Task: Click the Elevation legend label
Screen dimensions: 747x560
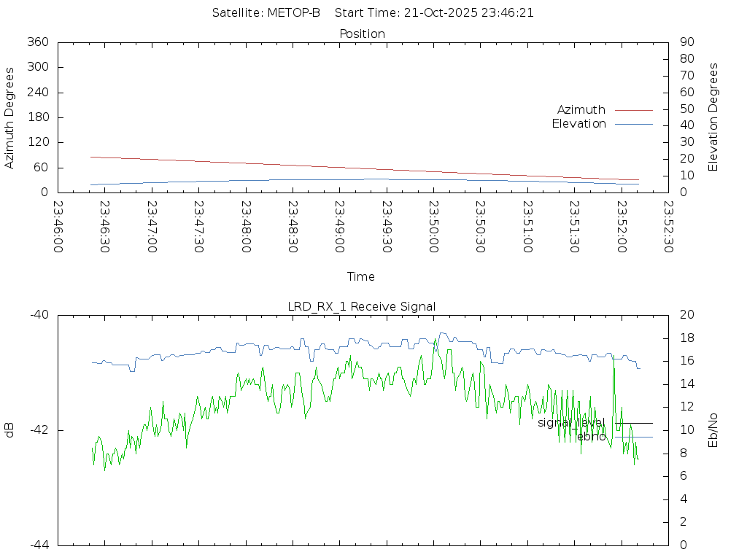Action: [578, 124]
